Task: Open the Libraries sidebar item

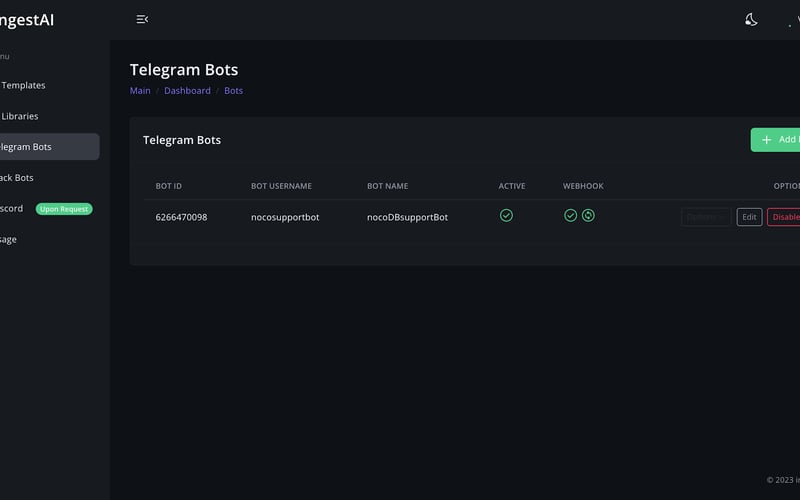Action: click(20, 116)
